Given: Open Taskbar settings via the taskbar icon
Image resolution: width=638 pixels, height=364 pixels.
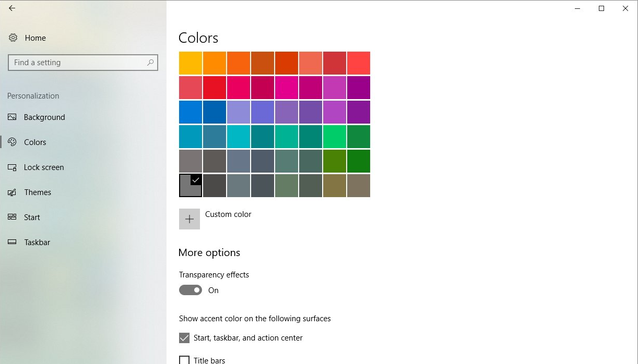Looking at the screenshot, I should point(12,242).
